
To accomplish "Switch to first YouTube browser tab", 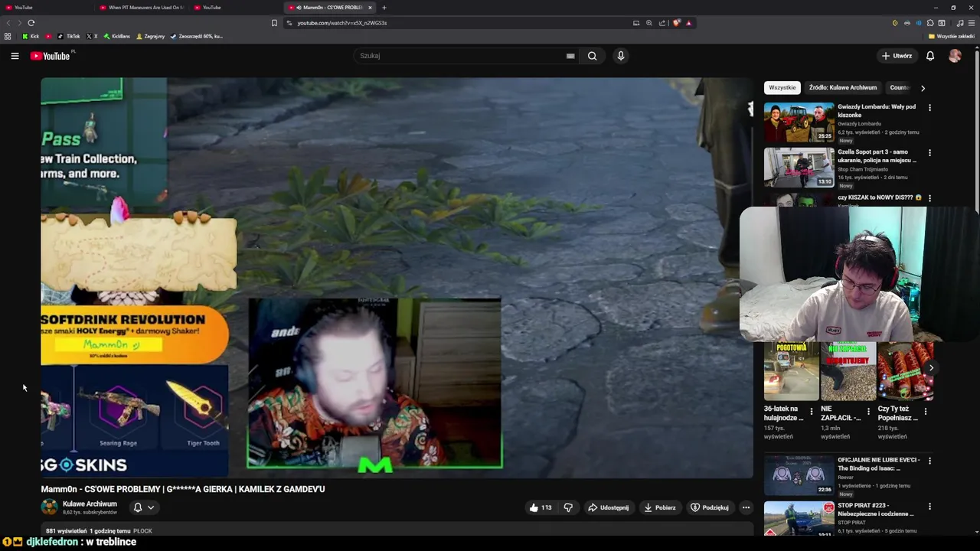I will pyautogui.click(x=46, y=8).
